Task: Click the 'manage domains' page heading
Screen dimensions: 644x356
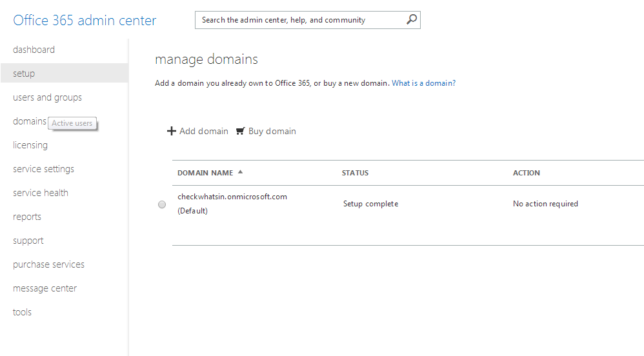Action: tap(206, 59)
